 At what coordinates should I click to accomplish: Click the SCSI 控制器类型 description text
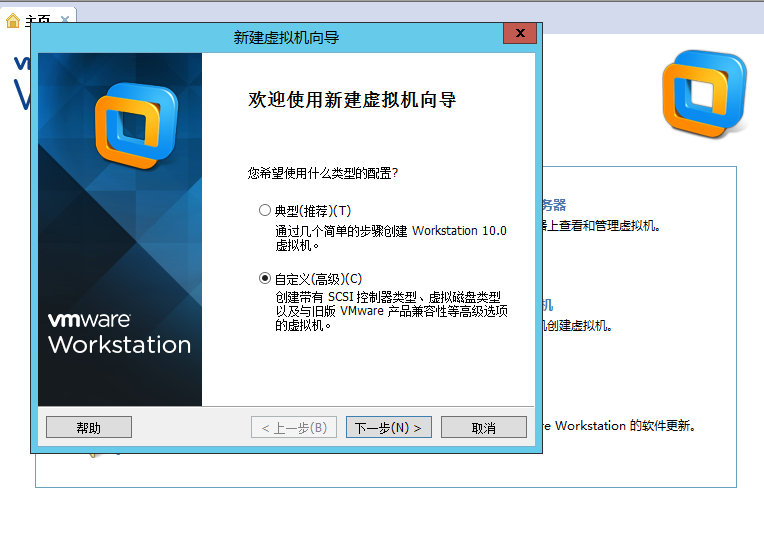click(391, 311)
